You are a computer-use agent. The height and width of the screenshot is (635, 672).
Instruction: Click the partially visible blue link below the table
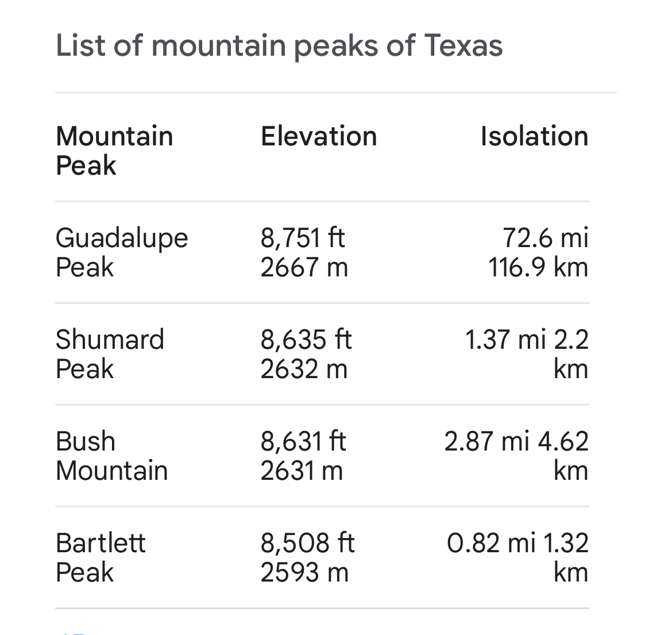[74, 632]
